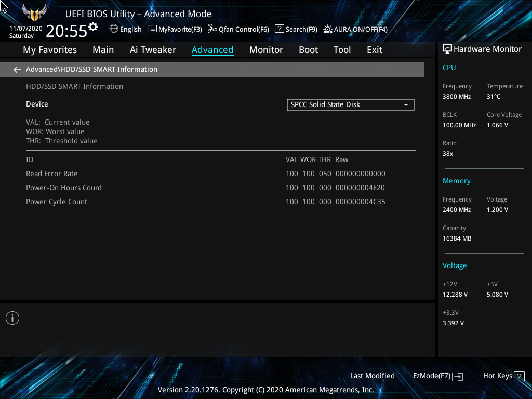Click the Device dropdown arrow

pyautogui.click(x=406, y=105)
